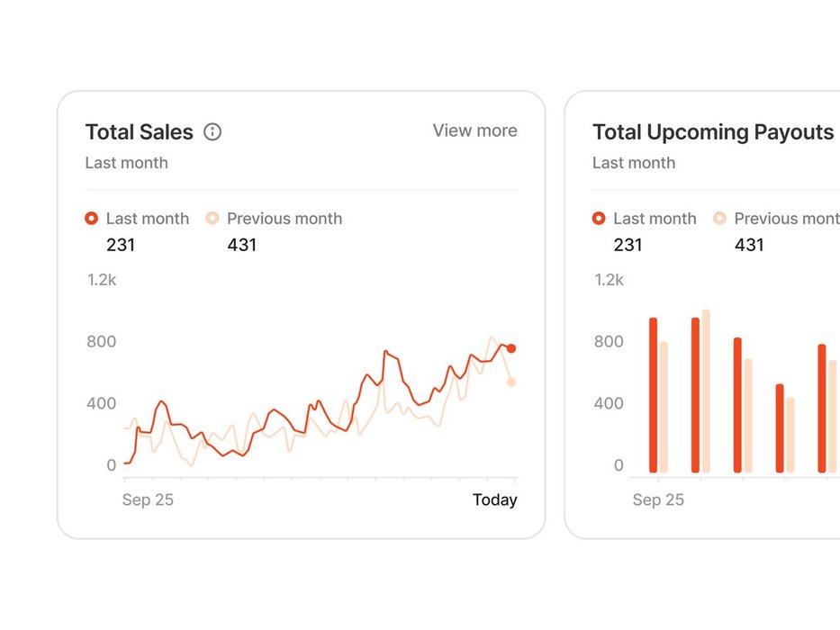Toggle Last month legend marker in Total Sales

click(x=92, y=219)
